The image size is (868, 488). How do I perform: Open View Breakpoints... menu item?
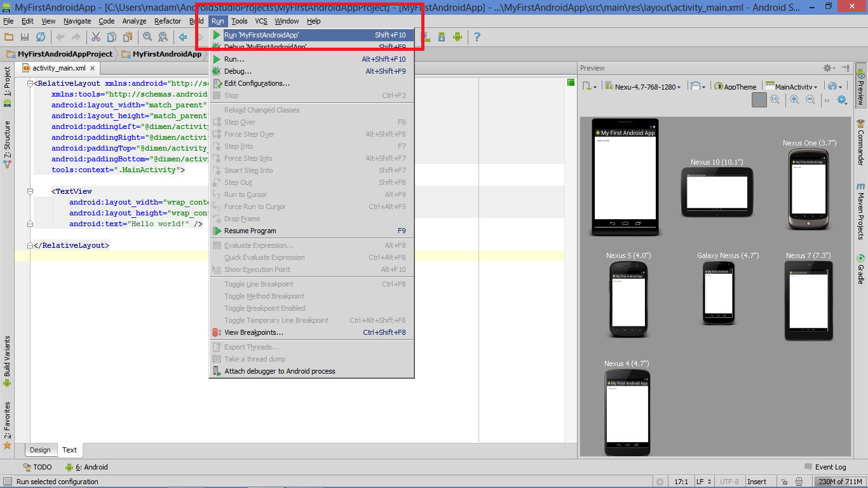click(x=312, y=332)
